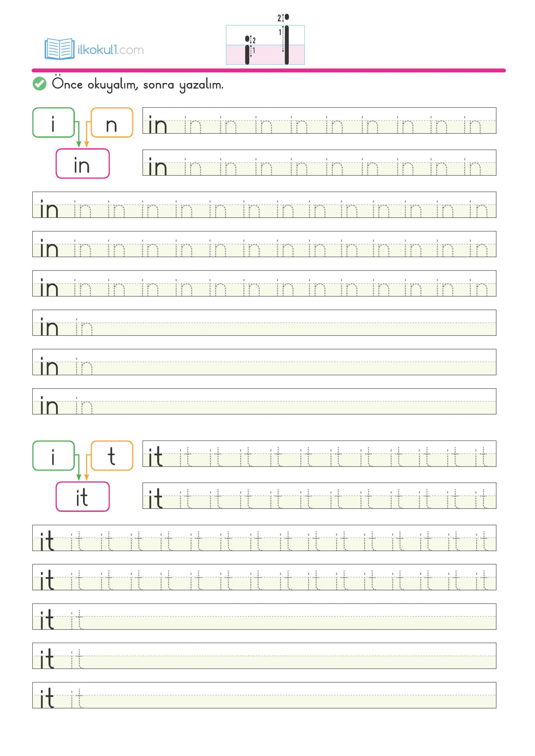Click the green checkmark icon
535x756 pixels.
point(40,84)
